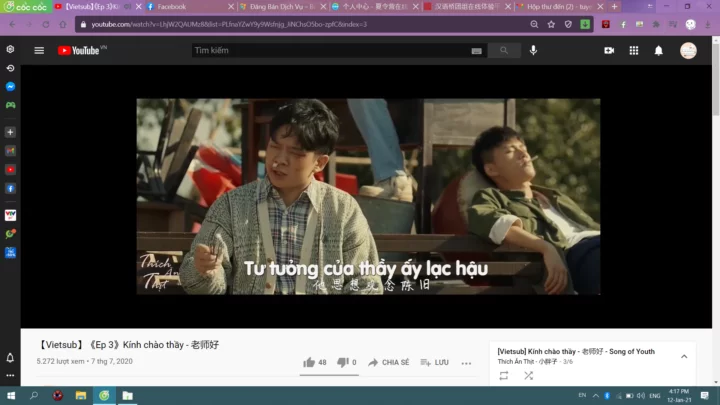
Task: Open zoom magnifier in address bar
Action: (x=534, y=24)
